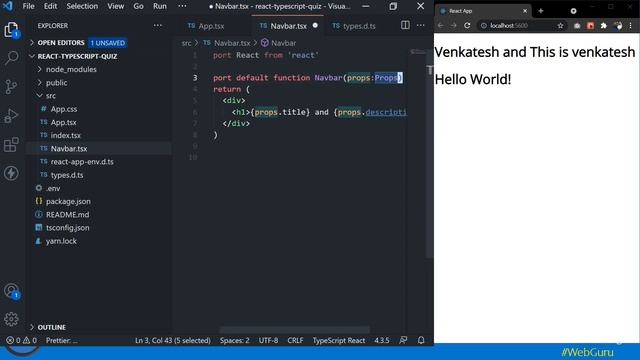Click the red extension icon in Chrome

590,25
